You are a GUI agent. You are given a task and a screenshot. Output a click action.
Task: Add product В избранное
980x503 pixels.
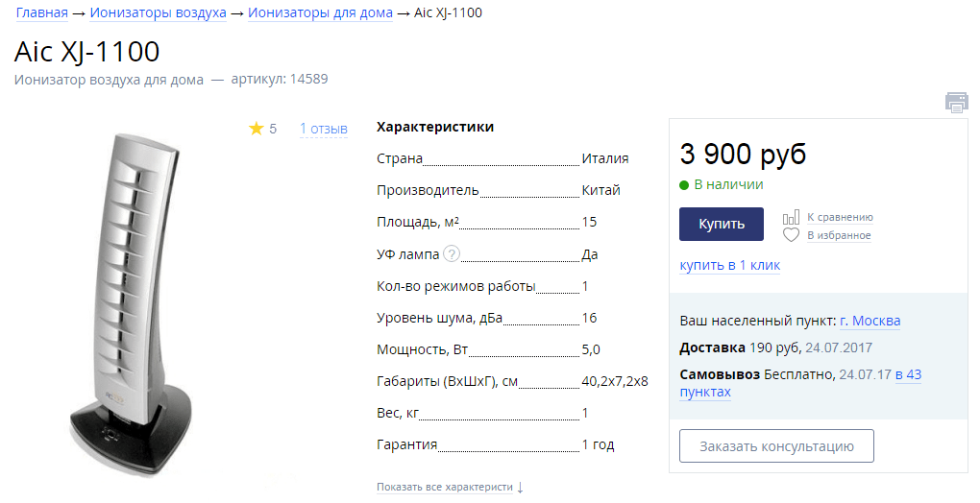[x=839, y=235]
